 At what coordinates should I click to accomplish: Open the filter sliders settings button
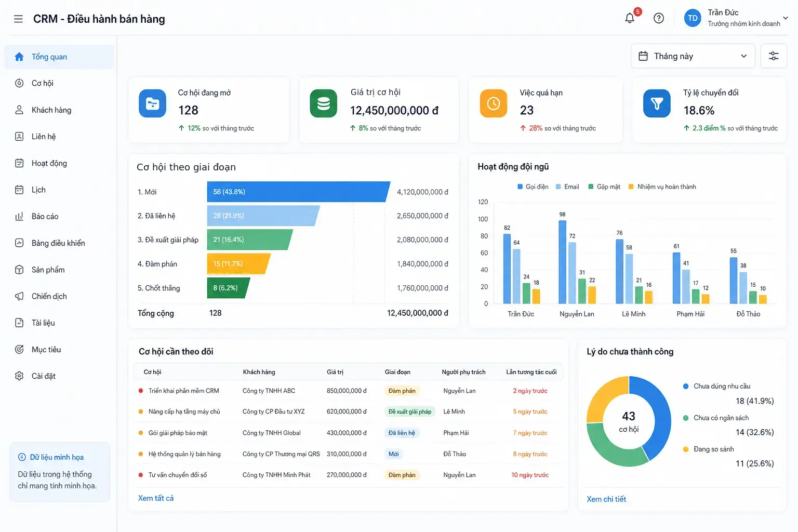774,56
